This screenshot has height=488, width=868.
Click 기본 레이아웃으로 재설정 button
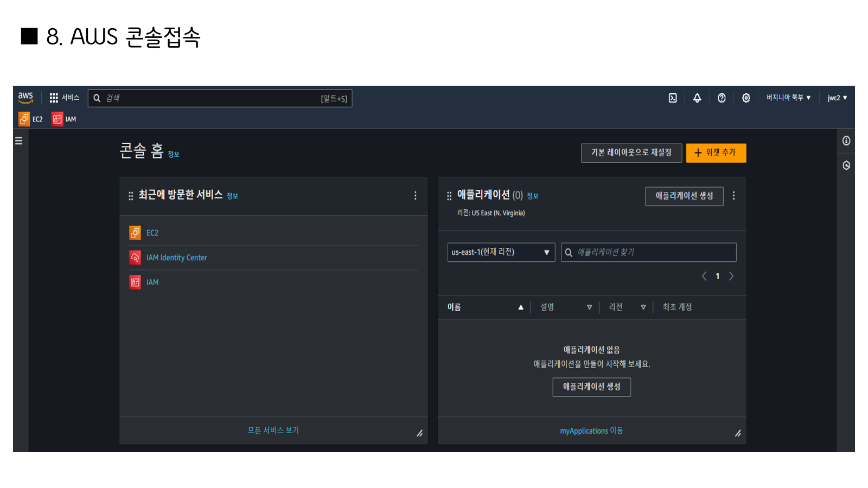pos(631,153)
